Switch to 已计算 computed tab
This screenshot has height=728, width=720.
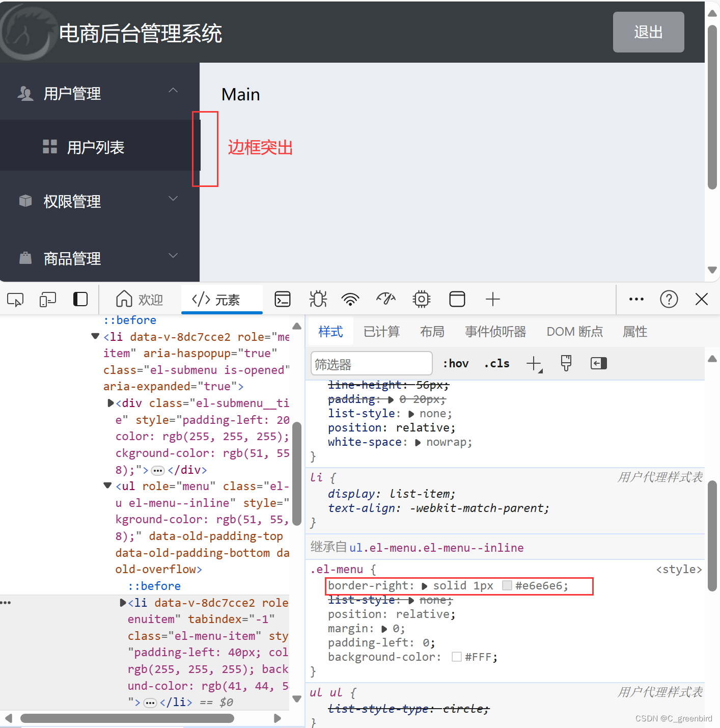point(382,332)
